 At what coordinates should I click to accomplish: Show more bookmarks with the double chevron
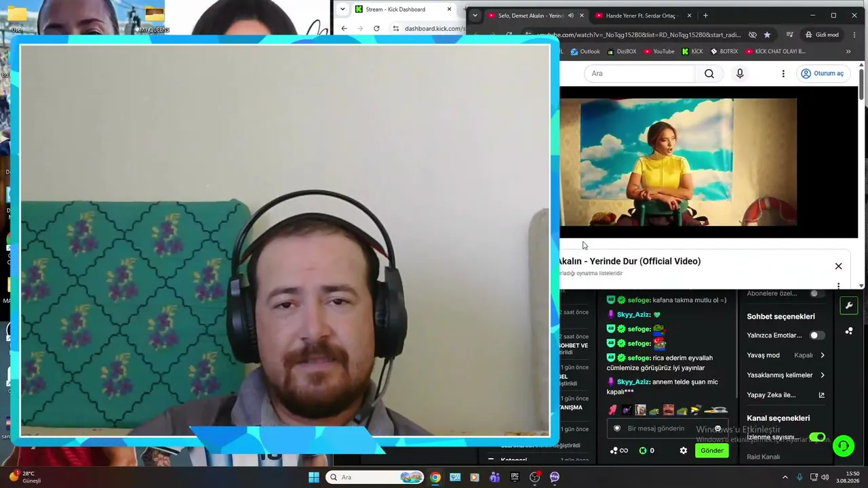[x=848, y=52]
